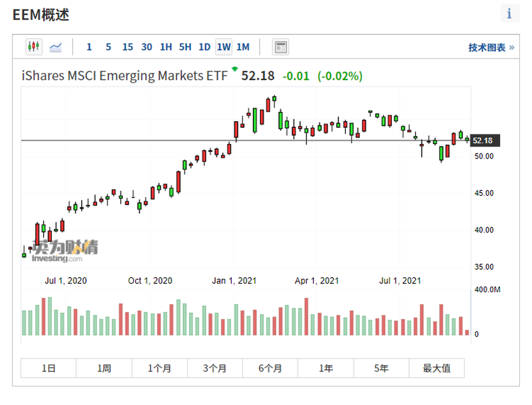This screenshot has height=405, width=532.
Task: Set chart range to 1年
Action: coord(326,368)
